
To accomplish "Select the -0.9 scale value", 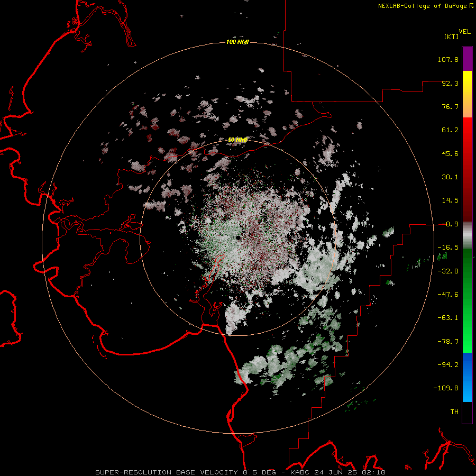I will tap(450, 224).
